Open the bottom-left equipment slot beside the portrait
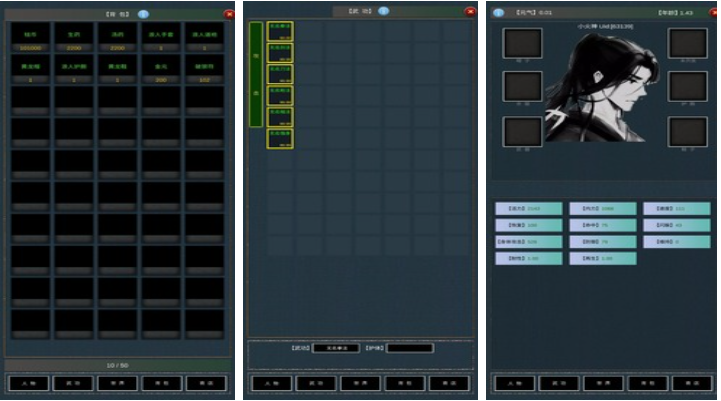Screen dimensions: 721x401 pyautogui.click(x=522, y=132)
